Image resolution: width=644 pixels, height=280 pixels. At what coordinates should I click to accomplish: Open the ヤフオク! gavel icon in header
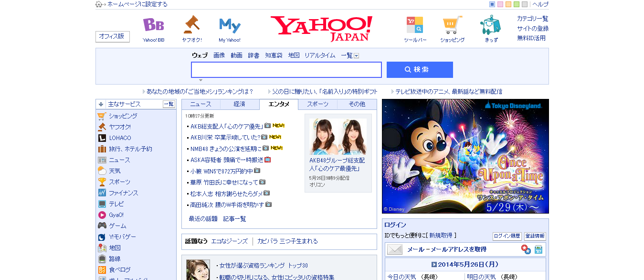point(191,24)
